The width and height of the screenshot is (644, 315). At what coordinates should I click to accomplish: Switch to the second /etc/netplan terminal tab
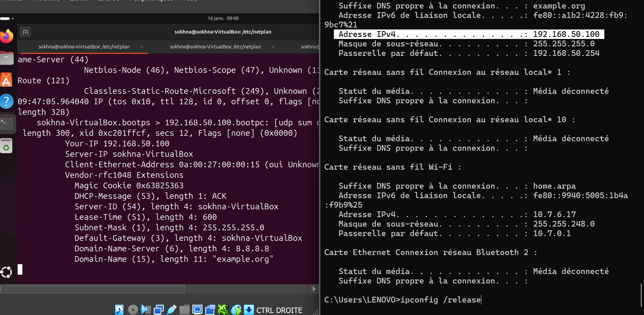pos(215,47)
